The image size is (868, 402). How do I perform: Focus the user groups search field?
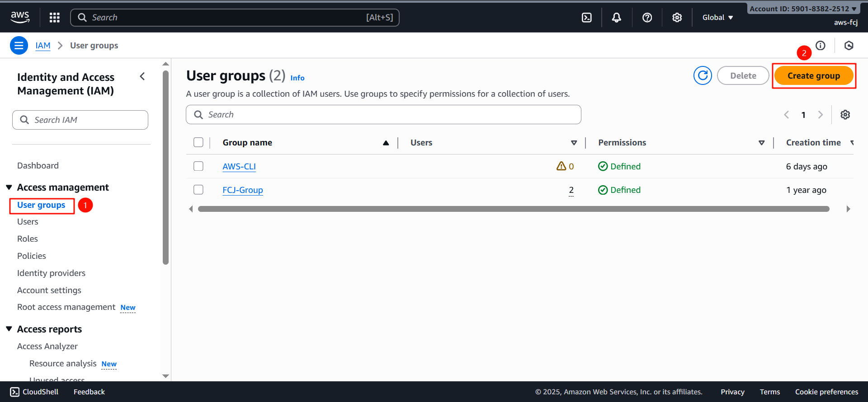tap(383, 115)
